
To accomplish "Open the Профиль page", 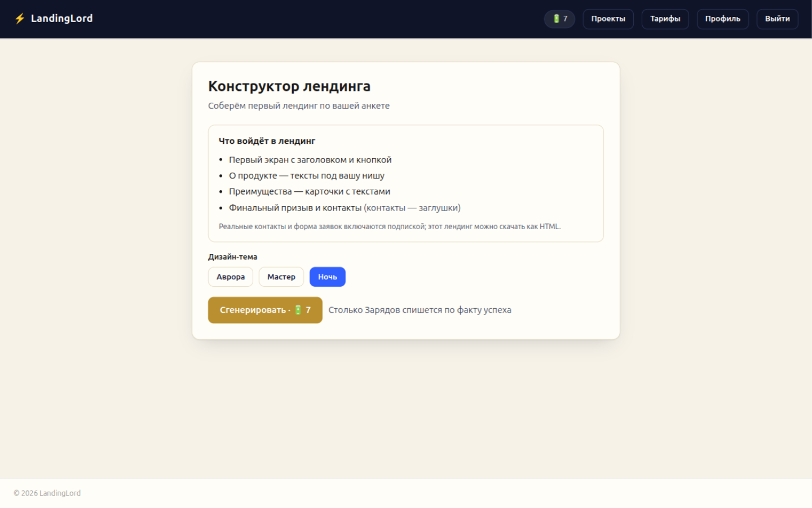I will click(x=722, y=19).
